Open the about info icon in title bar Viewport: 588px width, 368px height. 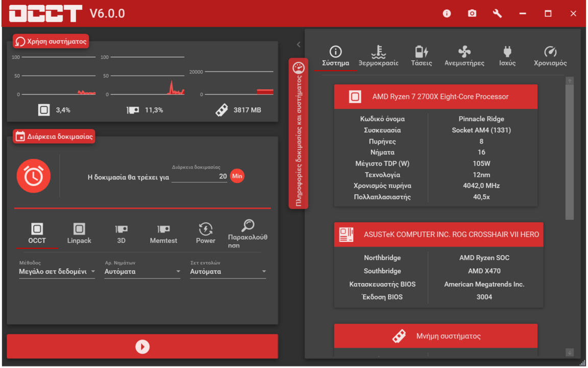[x=447, y=13]
